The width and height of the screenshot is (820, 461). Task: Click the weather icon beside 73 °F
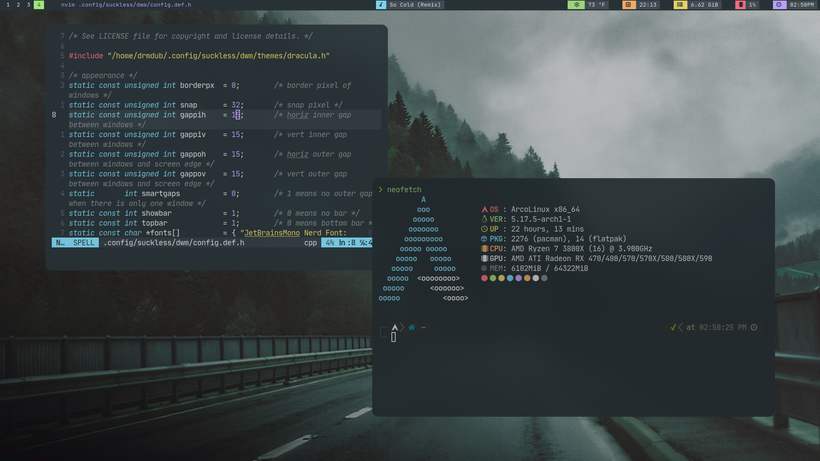coord(576,5)
